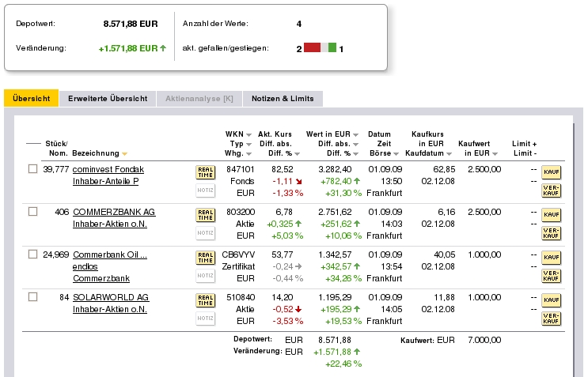Sort by Wert Diff. % arrow
Viewport: 588px width, 377px height.
click(355, 154)
